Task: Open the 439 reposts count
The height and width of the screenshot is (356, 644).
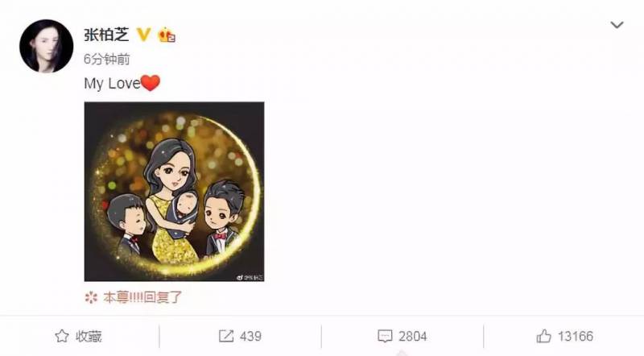Action: pos(250,337)
